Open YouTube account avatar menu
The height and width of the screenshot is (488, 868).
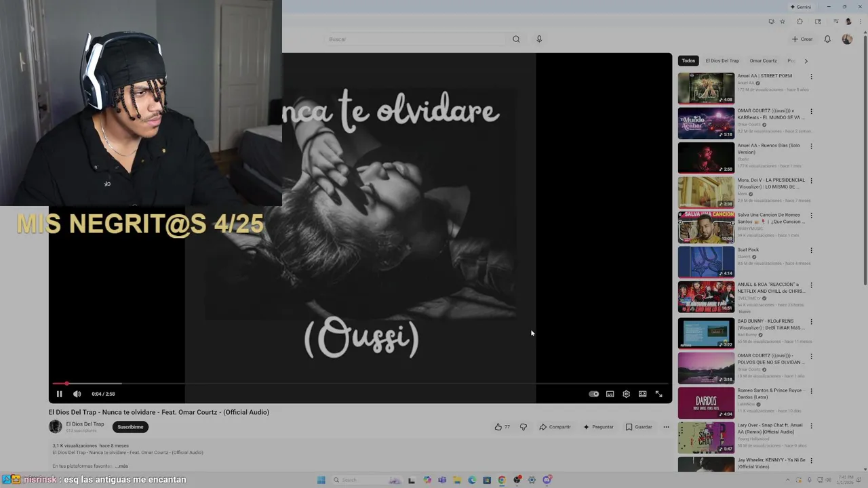(x=847, y=39)
